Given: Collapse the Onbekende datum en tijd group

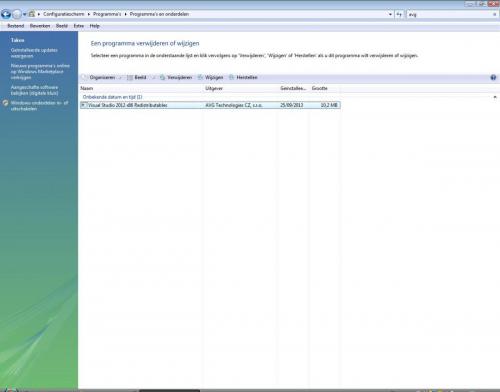Looking at the screenshot, I should pos(495,97).
